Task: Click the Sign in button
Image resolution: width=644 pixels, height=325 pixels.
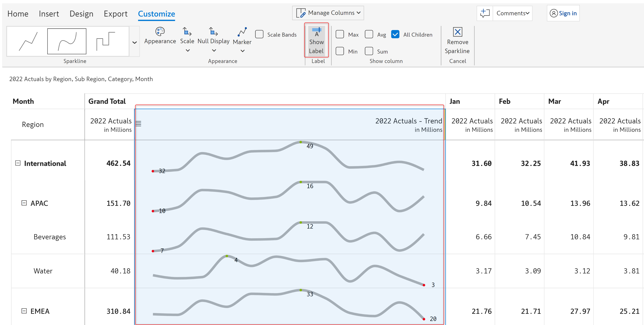Action: [563, 13]
